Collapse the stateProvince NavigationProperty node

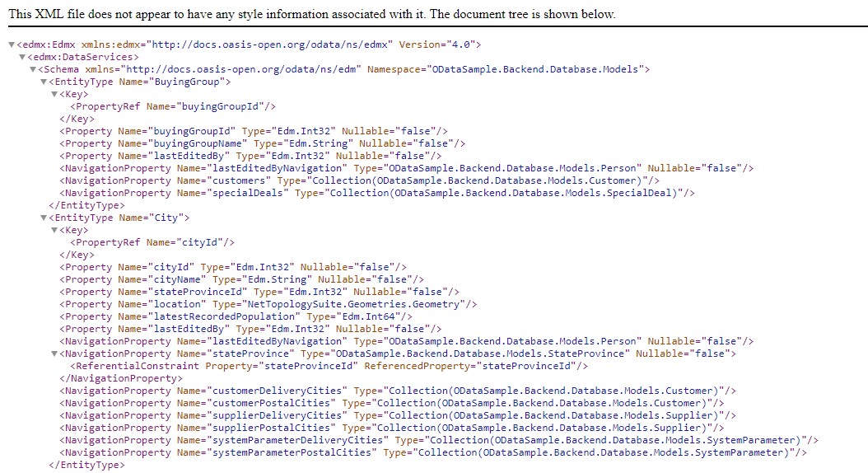pyautogui.click(x=54, y=354)
